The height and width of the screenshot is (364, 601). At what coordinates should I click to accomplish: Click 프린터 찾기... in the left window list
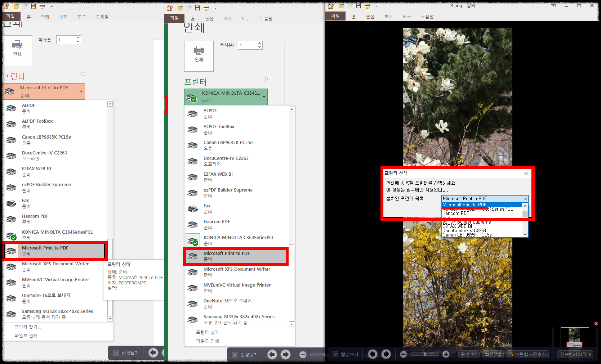(27, 327)
